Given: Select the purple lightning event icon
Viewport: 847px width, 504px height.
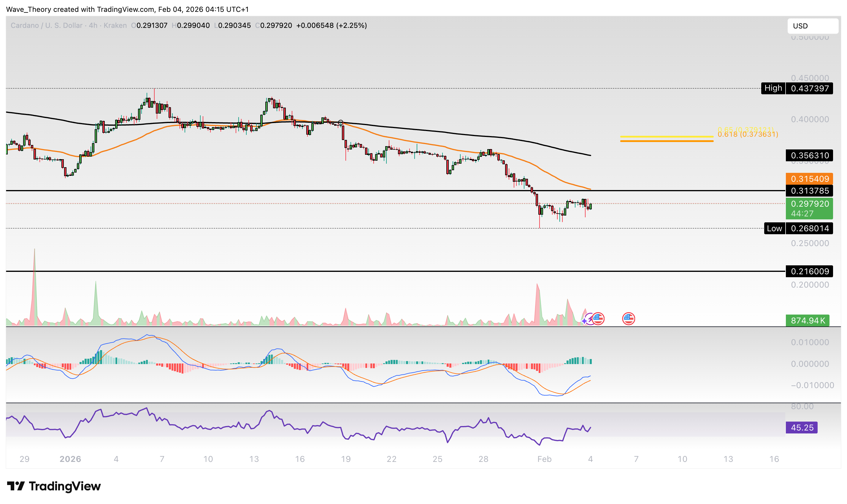Looking at the screenshot, I should coord(590,319).
